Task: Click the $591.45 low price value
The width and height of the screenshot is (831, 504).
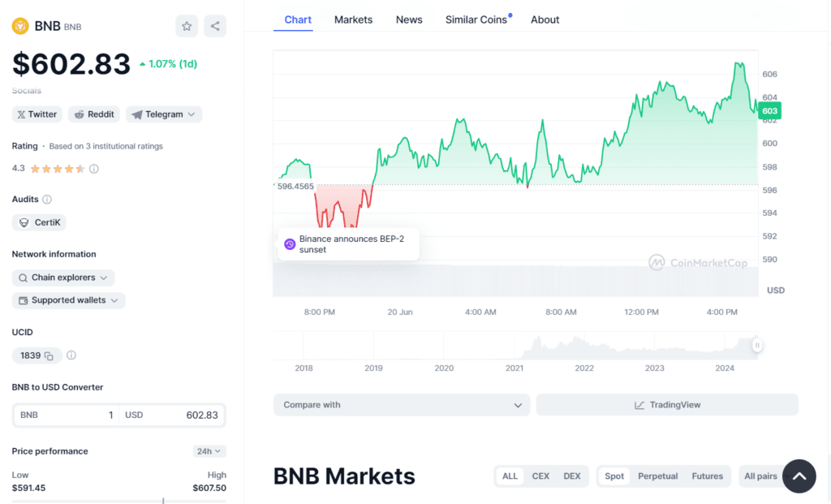Action: point(28,488)
